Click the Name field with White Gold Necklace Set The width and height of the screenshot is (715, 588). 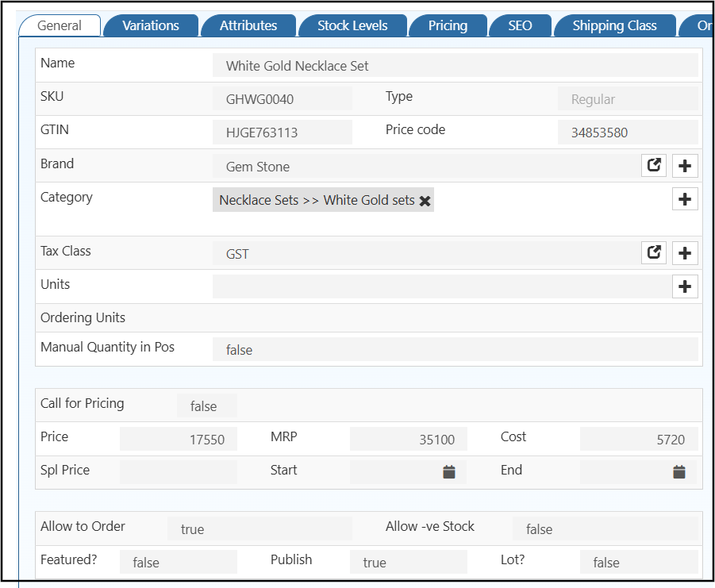coord(455,66)
